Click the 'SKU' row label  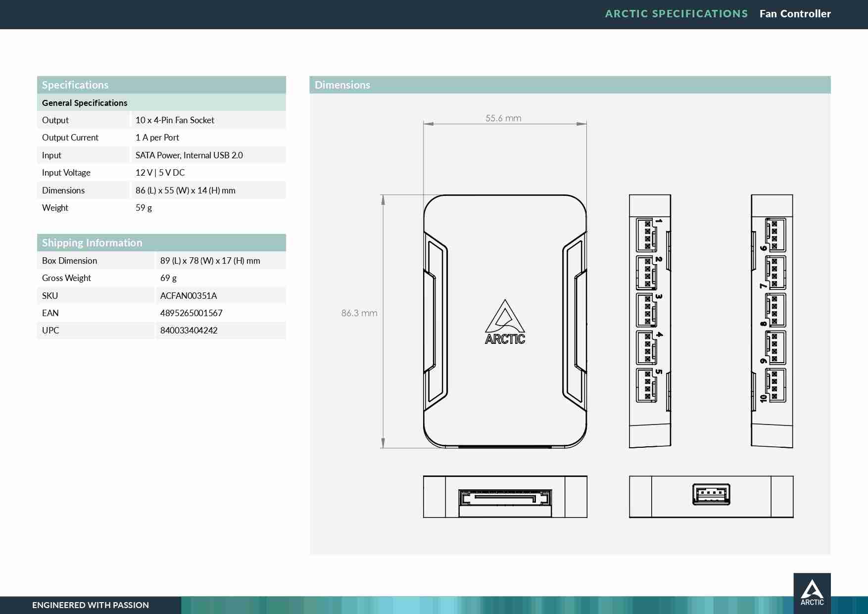tap(50, 296)
